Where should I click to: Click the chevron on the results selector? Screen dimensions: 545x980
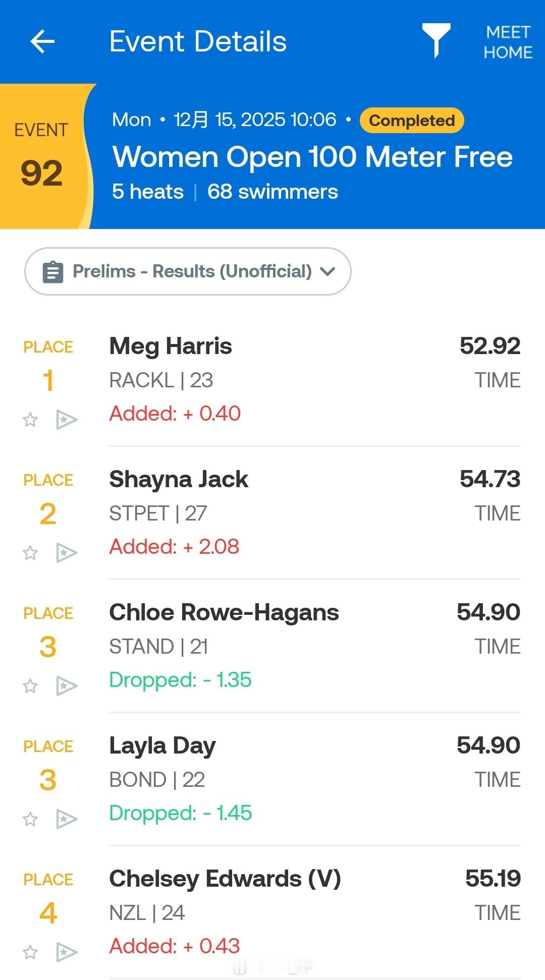click(328, 272)
